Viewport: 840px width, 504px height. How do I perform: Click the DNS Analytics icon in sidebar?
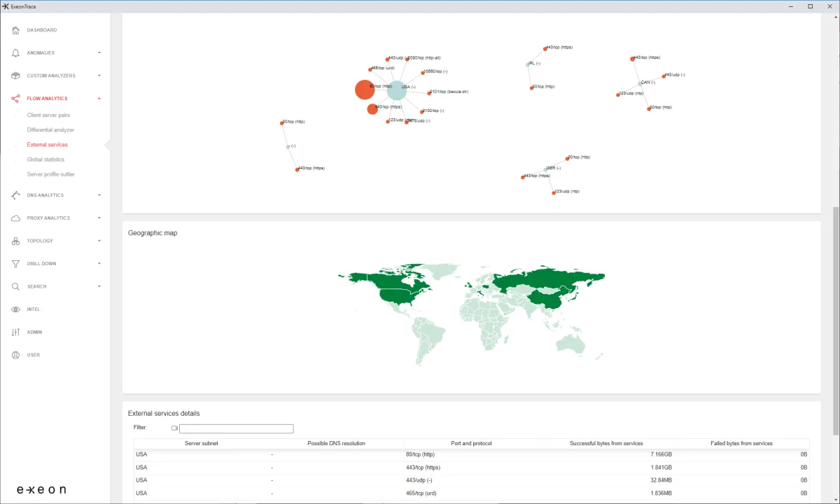(15, 195)
